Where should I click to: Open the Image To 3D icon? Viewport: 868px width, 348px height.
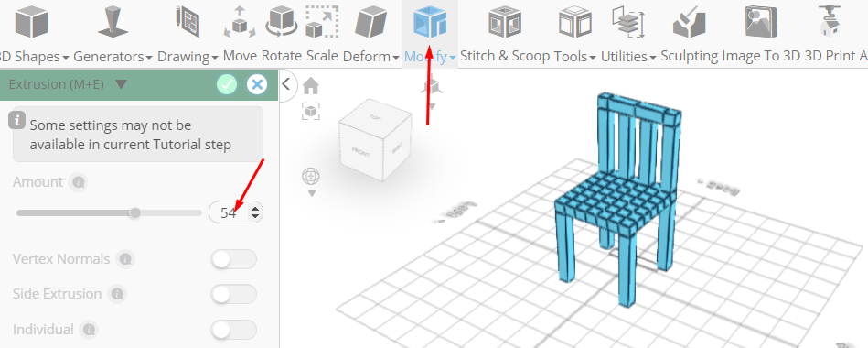[x=761, y=22]
